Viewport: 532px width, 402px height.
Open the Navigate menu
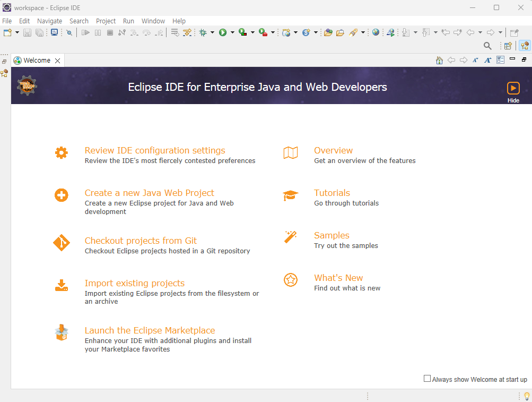click(49, 21)
